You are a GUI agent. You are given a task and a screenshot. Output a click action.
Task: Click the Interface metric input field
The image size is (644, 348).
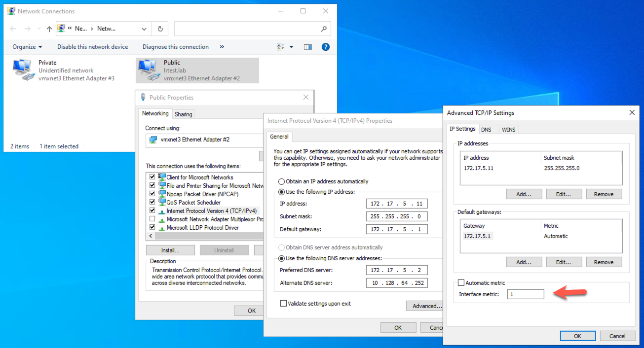pos(525,294)
